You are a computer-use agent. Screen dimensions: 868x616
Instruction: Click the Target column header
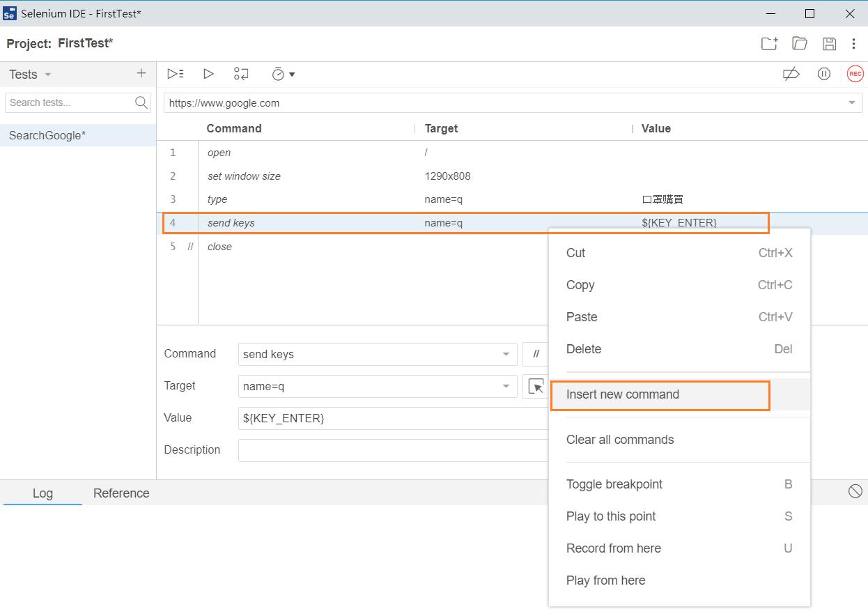[x=441, y=128]
